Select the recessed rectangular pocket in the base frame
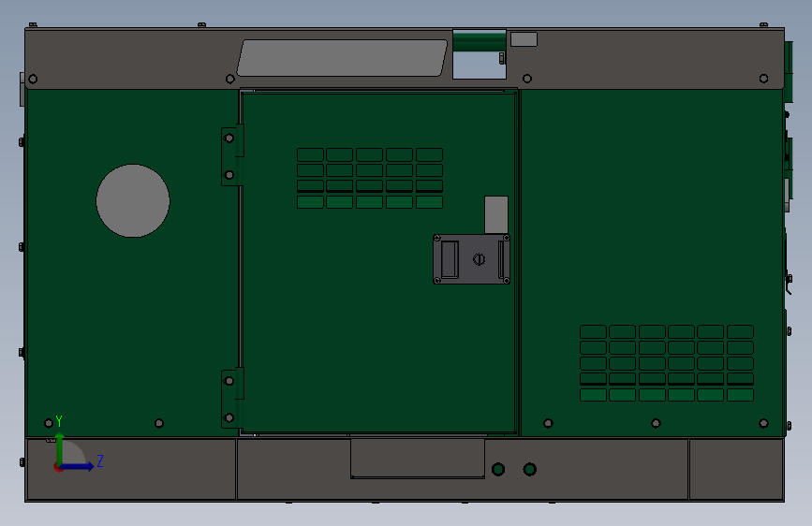Viewport: 812px width, 526px height. [x=418, y=459]
